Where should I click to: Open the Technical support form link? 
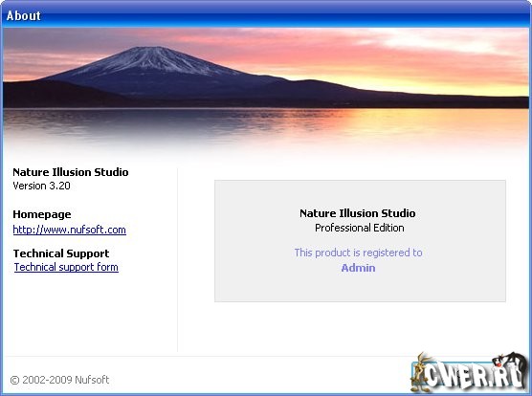66,267
